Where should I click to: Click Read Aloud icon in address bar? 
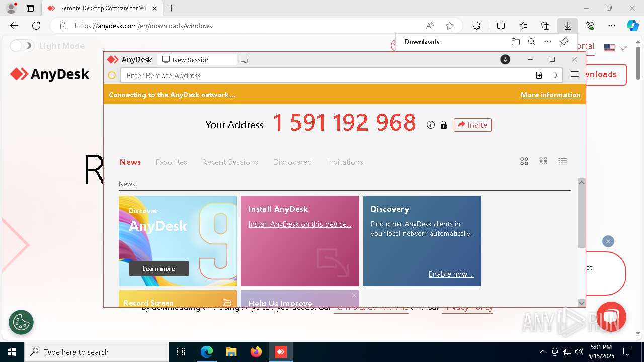(x=430, y=26)
